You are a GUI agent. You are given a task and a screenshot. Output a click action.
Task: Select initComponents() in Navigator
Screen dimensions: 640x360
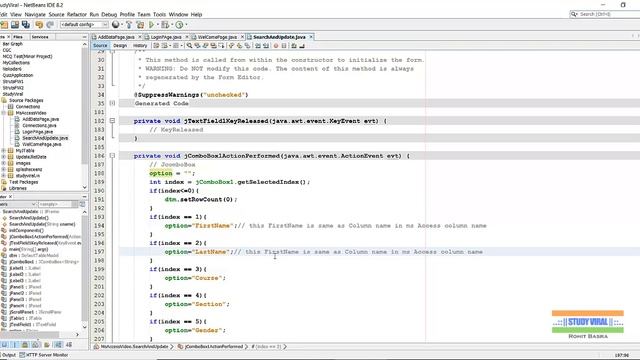pyautogui.click(x=26, y=230)
